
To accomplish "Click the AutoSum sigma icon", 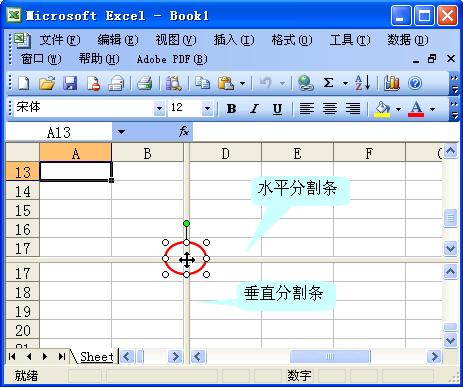I will (328, 83).
